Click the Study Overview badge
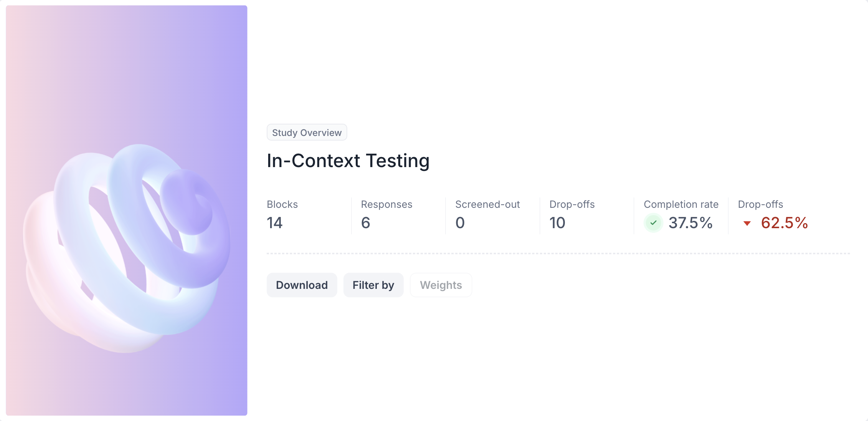Image resolution: width=868 pixels, height=421 pixels. coord(307,133)
